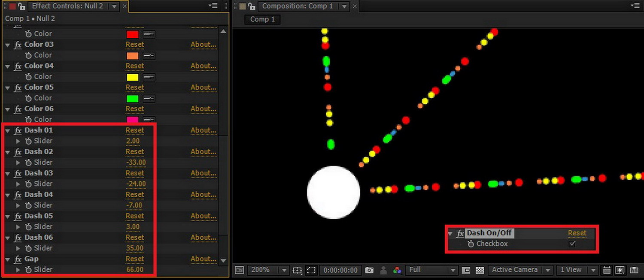Image resolution: width=644 pixels, height=280 pixels.
Task: Toggle the transparency grid checkerboard
Action: (480, 270)
